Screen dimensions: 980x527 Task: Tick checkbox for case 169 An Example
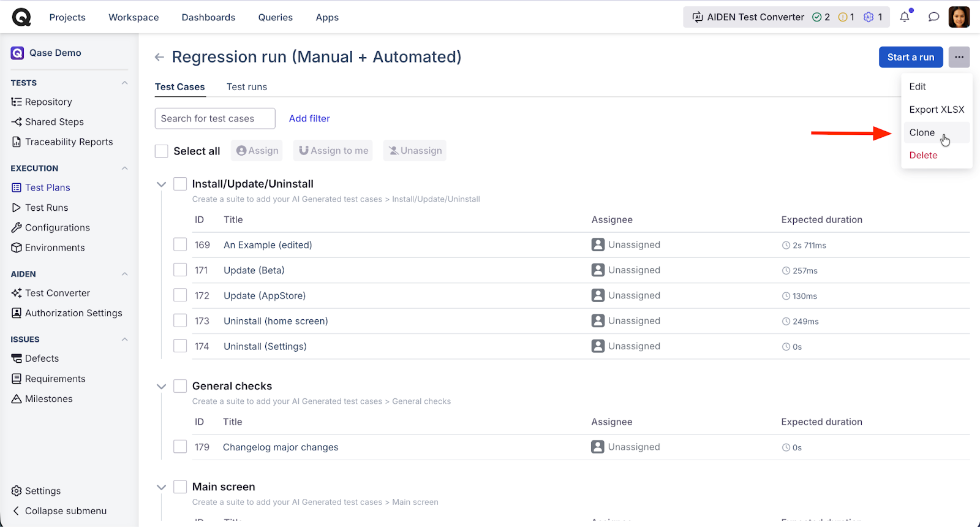[x=180, y=245]
